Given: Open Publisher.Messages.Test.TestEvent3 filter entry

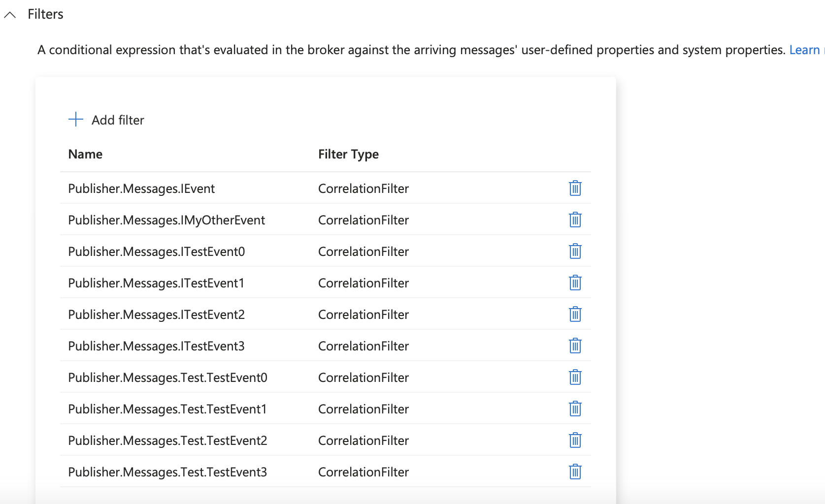Looking at the screenshot, I should click(167, 472).
